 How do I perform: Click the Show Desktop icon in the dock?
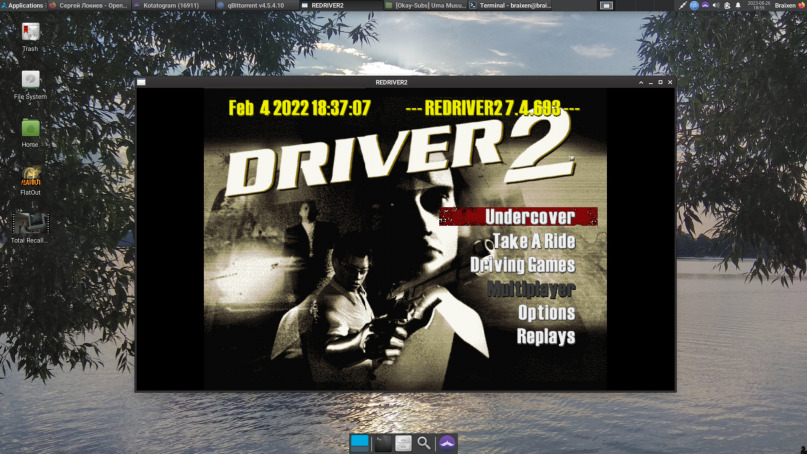tap(360, 443)
